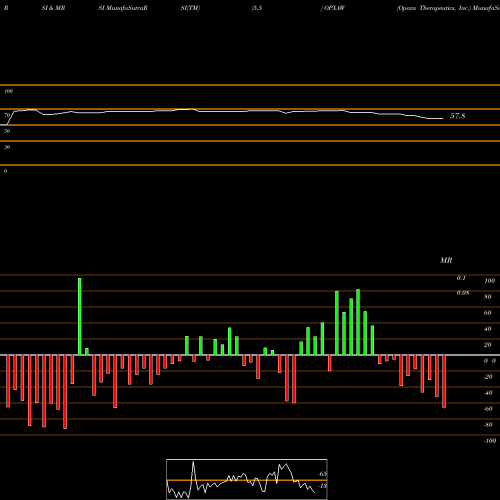Click the 65 label inside mini chart
Image resolution: width=500 pixels, height=500 pixels.
pyautogui.click(x=323, y=474)
